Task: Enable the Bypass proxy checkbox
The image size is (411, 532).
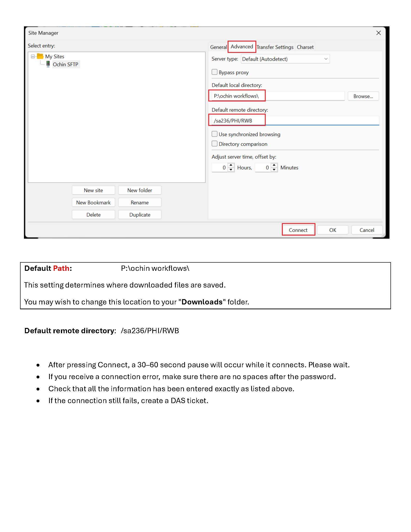Action: point(214,72)
